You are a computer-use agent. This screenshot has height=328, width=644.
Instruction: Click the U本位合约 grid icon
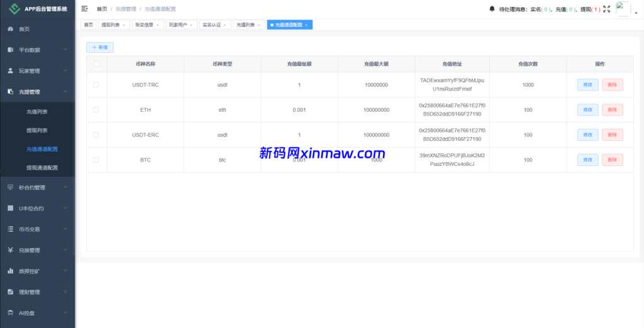pyautogui.click(x=11, y=208)
